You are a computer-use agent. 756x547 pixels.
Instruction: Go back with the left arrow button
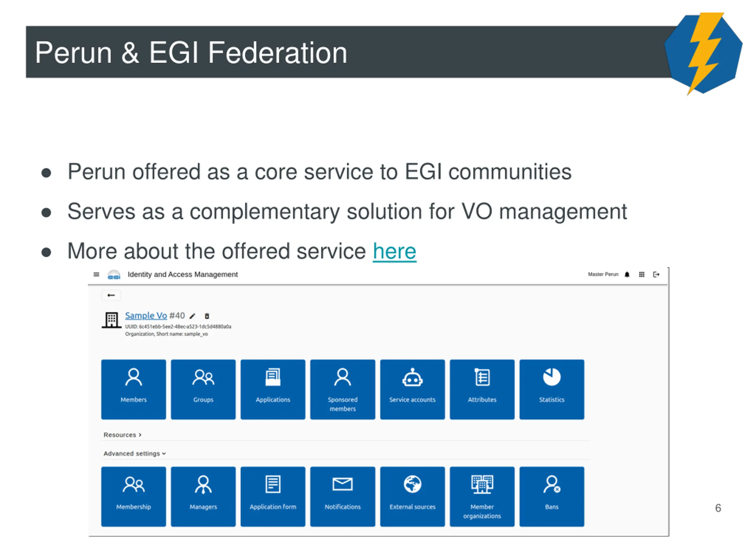point(111,295)
